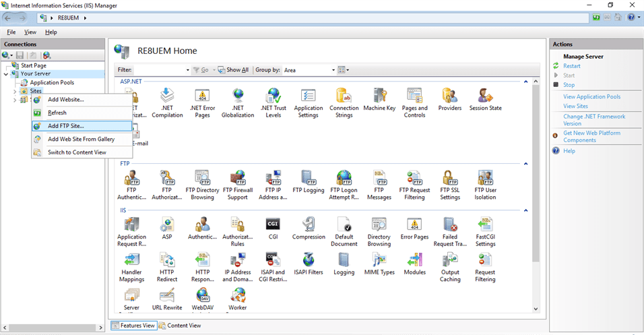644x335 pixels.
Task: Switch to Content View tab
Action: click(x=180, y=326)
